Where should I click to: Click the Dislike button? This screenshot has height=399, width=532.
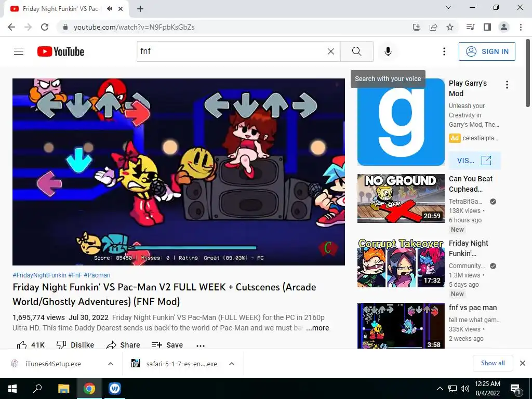click(75, 345)
